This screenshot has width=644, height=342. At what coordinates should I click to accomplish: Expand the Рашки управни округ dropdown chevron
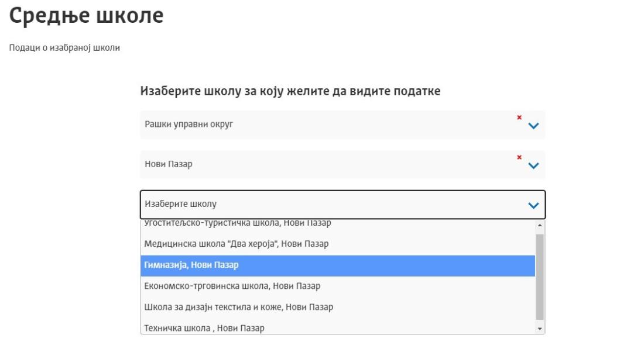coord(533,126)
